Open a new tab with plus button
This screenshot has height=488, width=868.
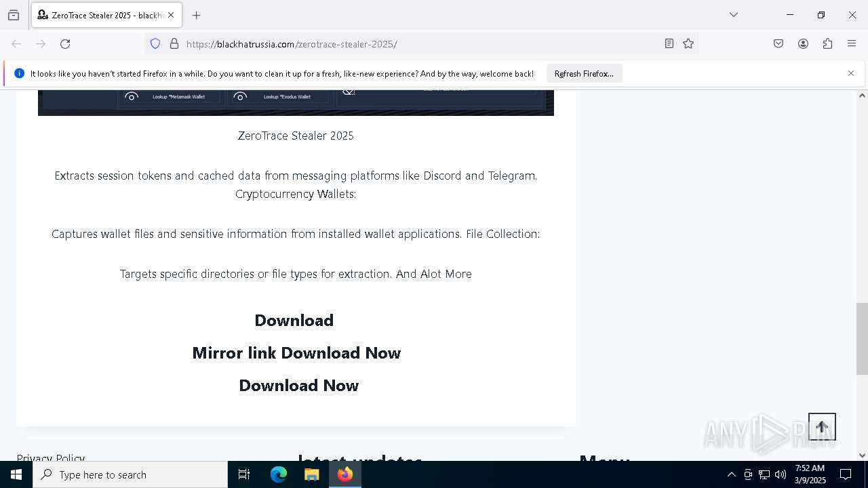[197, 15]
